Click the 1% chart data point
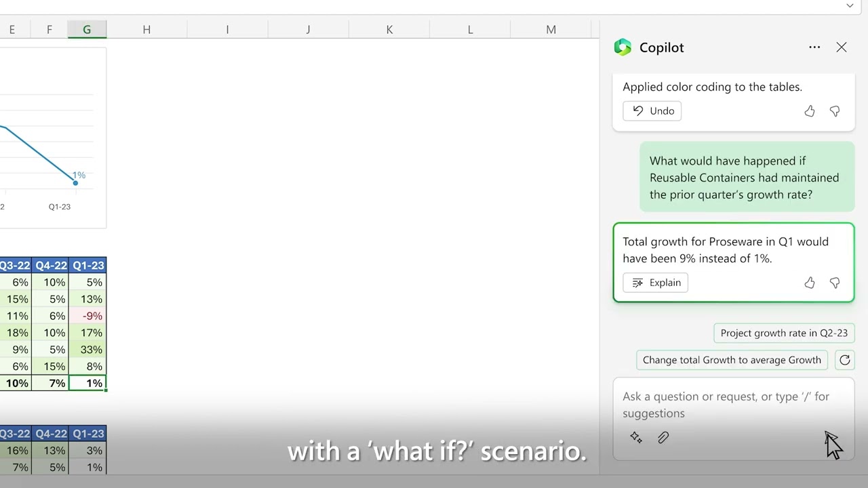The image size is (868, 488). 75,182
